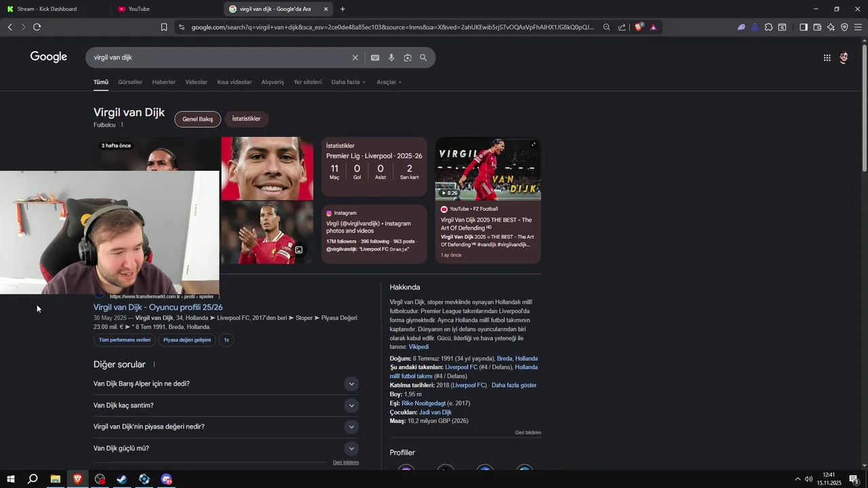The image size is (868, 488).
Task: Open the on-screen keyboard input tool
Action: [x=375, y=58]
